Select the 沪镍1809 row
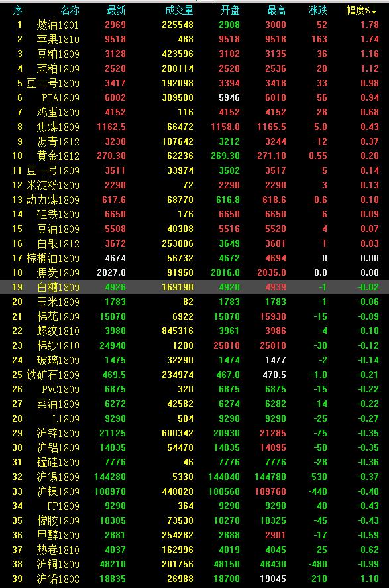Viewport: 389px width, 588px height. point(195,491)
